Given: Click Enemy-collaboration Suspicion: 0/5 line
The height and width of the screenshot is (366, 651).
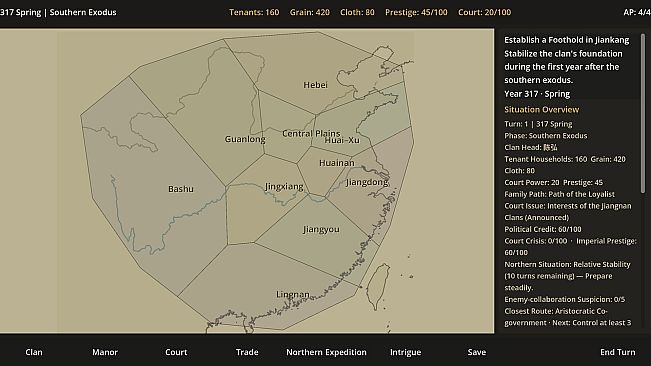Looking at the screenshot, I should click(564, 299).
